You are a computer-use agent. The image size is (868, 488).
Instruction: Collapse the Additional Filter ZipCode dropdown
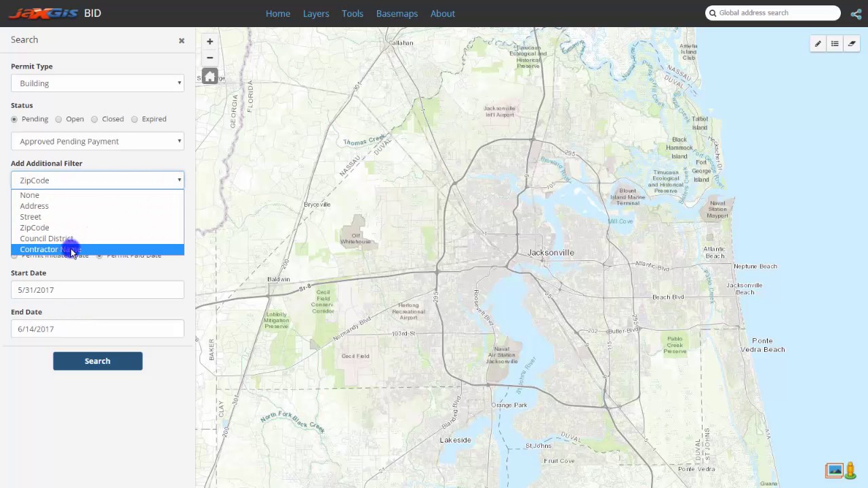coord(98,180)
